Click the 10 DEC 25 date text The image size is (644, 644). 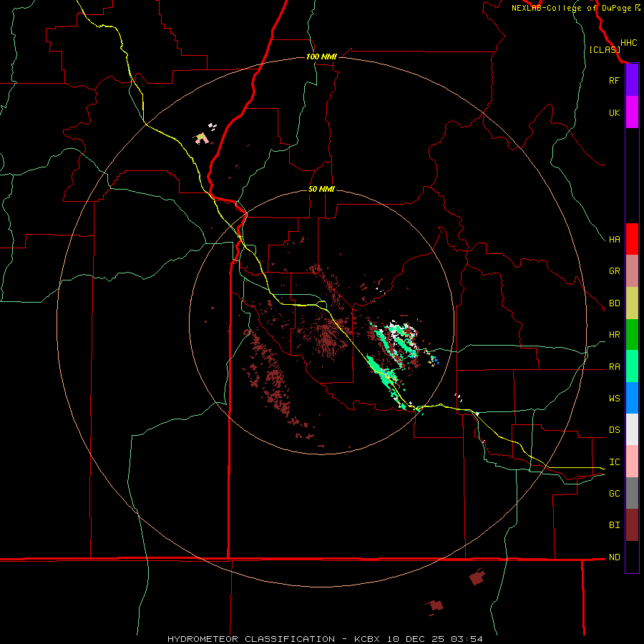415,639
